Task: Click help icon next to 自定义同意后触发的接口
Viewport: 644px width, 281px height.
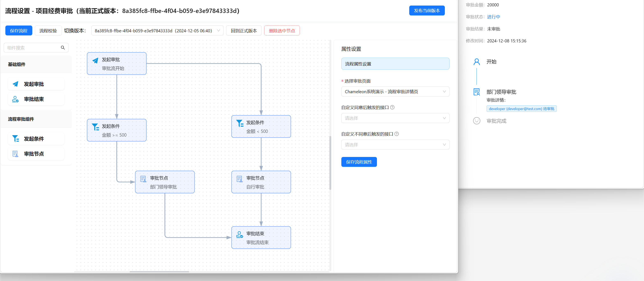Action: coord(392,107)
